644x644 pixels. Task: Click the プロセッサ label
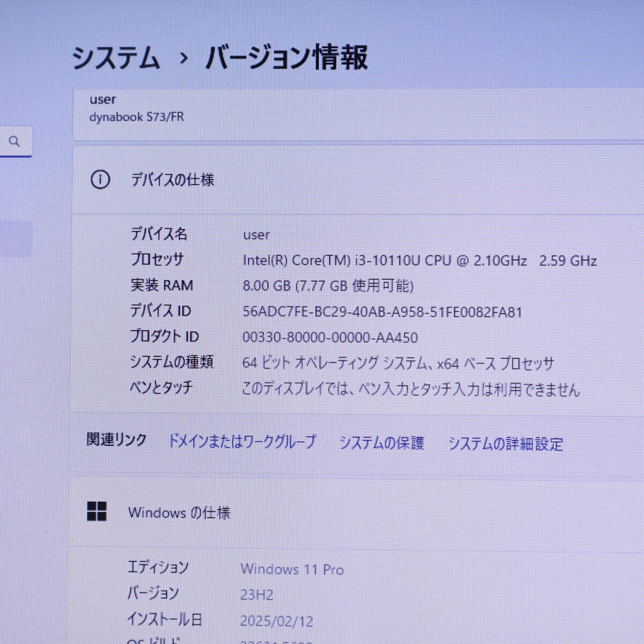coord(157,259)
